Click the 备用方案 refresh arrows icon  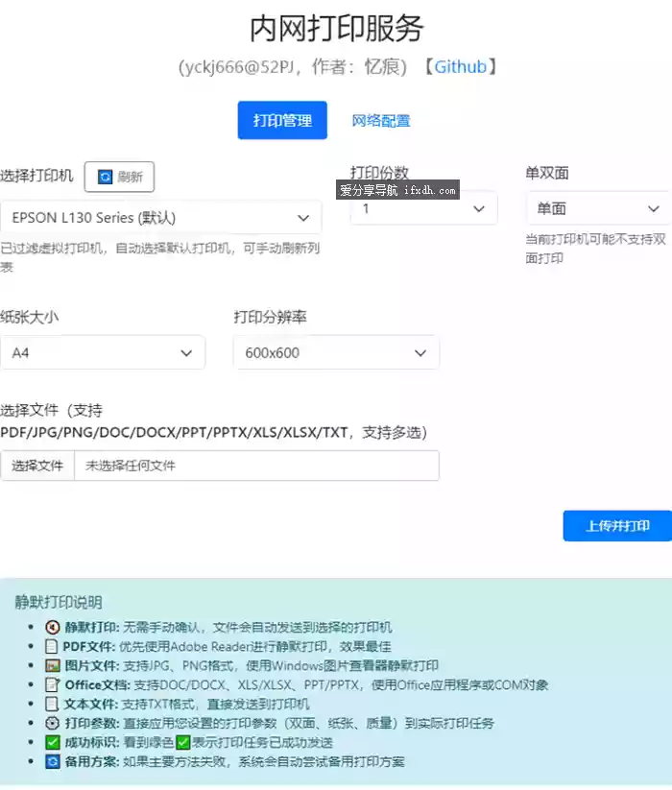(x=53, y=761)
